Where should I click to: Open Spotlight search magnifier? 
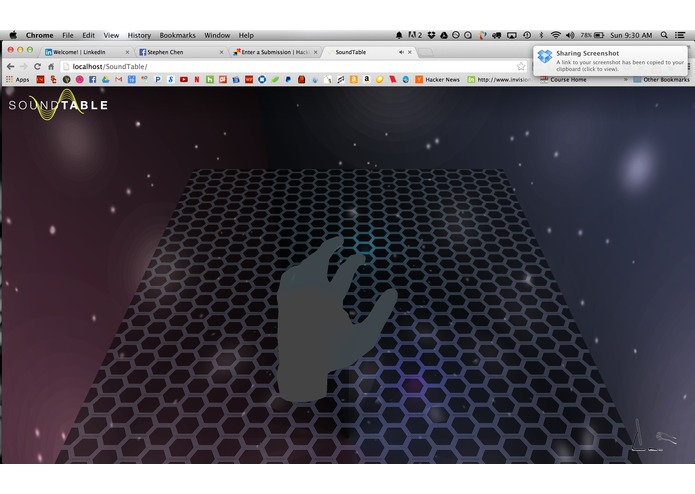664,35
